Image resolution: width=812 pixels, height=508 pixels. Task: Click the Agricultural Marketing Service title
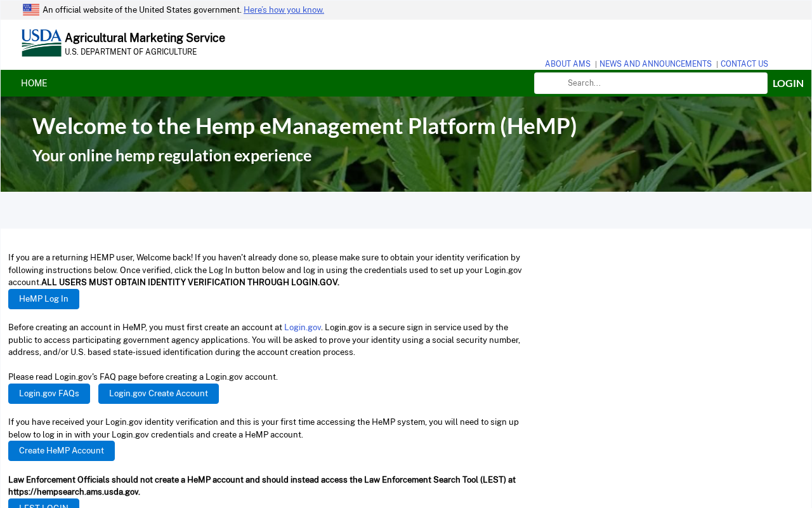coord(145,38)
